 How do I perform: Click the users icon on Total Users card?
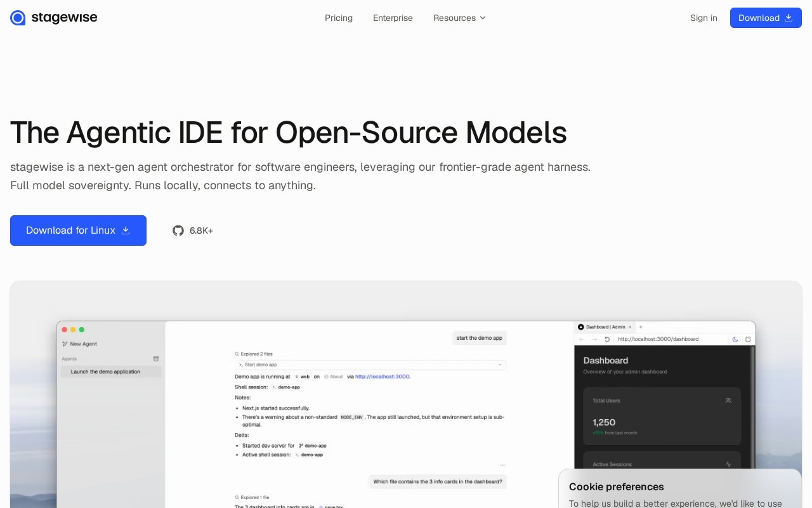[728, 401]
